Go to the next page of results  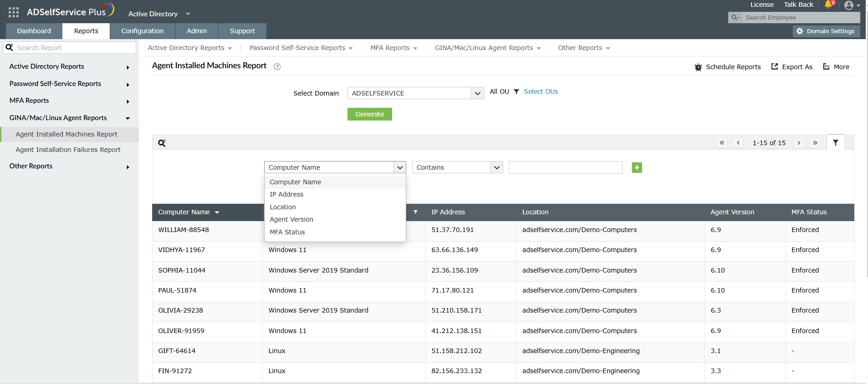pyautogui.click(x=799, y=143)
